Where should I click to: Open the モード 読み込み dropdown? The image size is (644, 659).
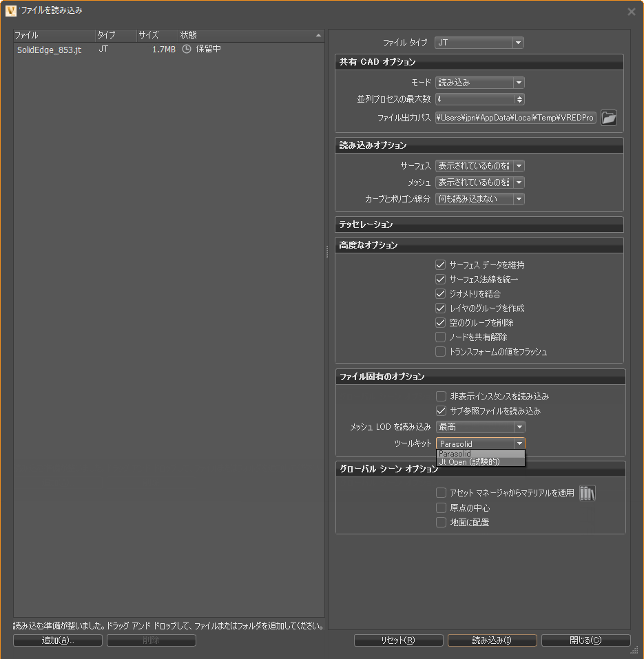click(479, 83)
